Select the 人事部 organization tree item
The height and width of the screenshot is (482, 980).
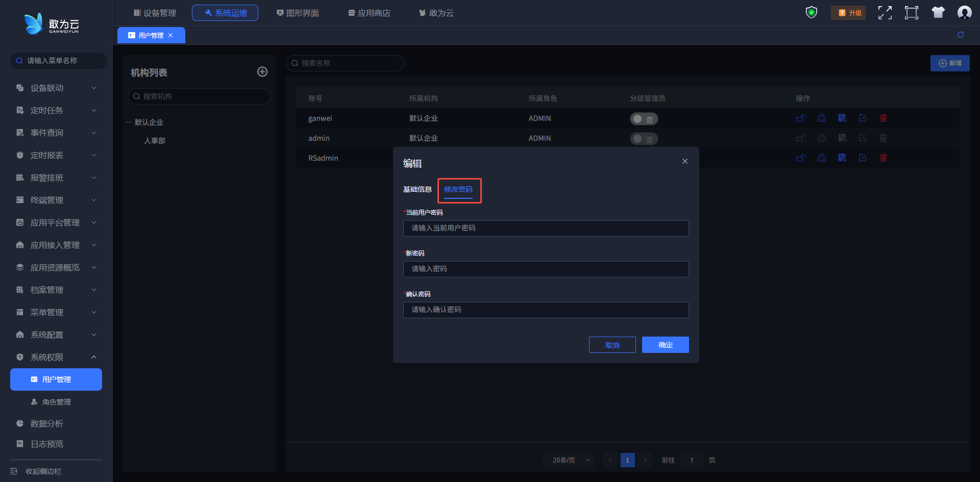155,141
